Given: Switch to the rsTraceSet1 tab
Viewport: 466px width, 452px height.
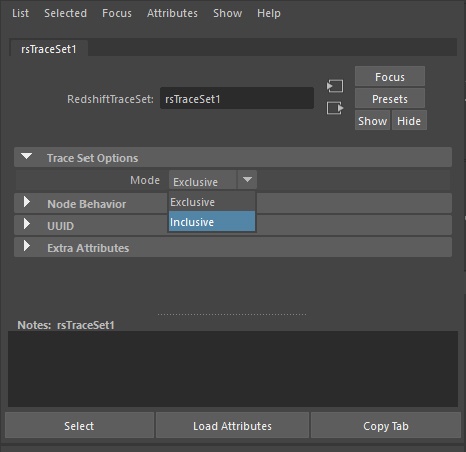Looking at the screenshot, I should (49, 49).
